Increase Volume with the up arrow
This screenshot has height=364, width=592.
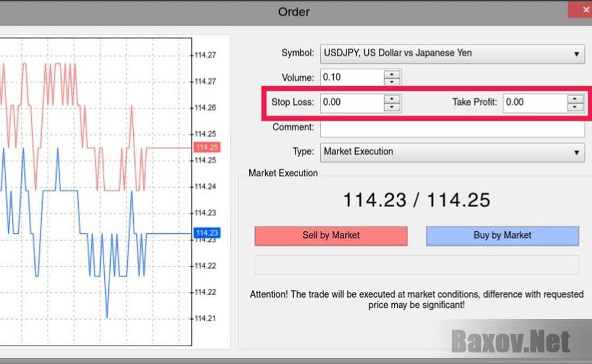pyautogui.click(x=392, y=73)
